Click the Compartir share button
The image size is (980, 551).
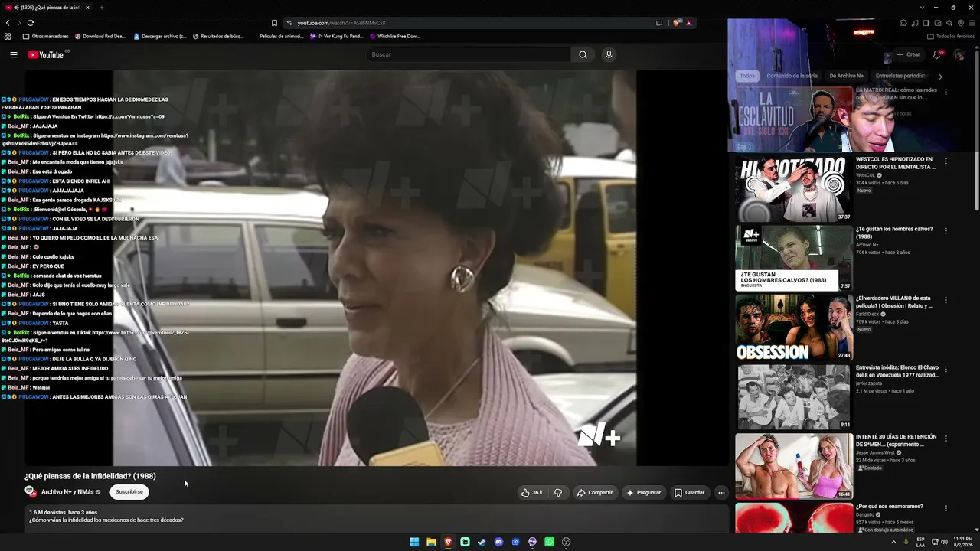pyautogui.click(x=595, y=493)
